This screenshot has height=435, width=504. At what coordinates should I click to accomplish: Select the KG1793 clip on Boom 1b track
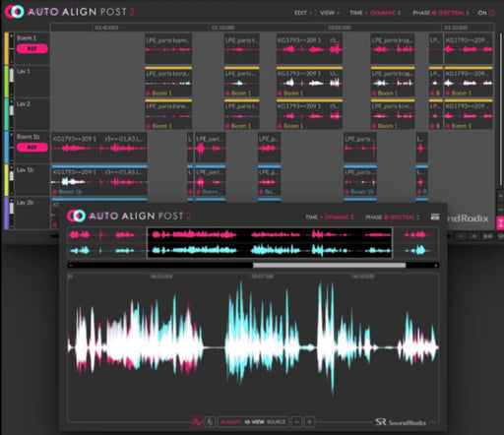(x=99, y=147)
